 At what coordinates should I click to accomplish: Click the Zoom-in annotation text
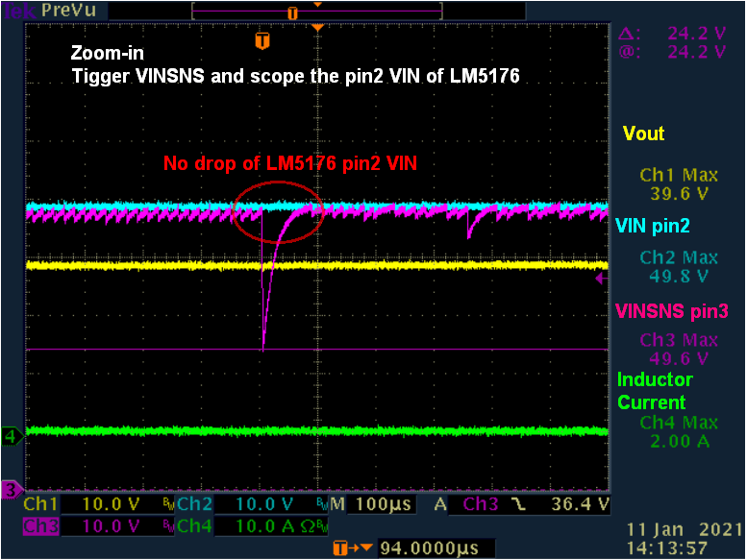(x=108, y=53)
